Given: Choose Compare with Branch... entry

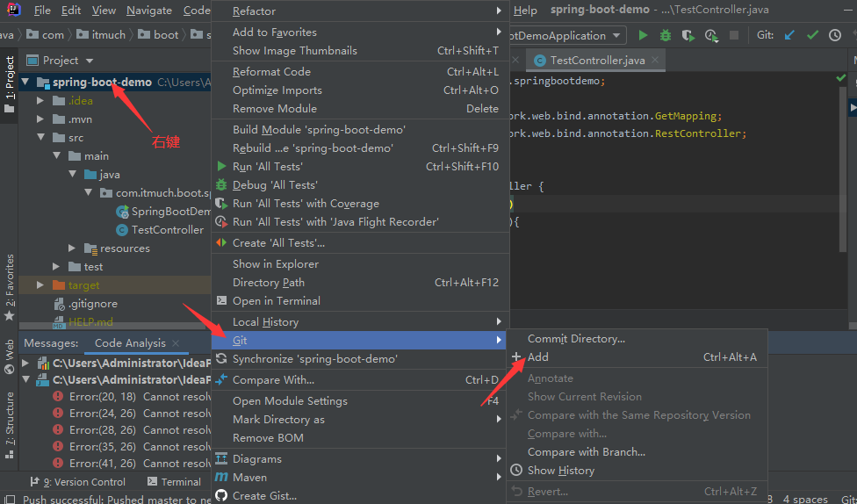Looking at the screenshot, I should (x=637, y=452).
